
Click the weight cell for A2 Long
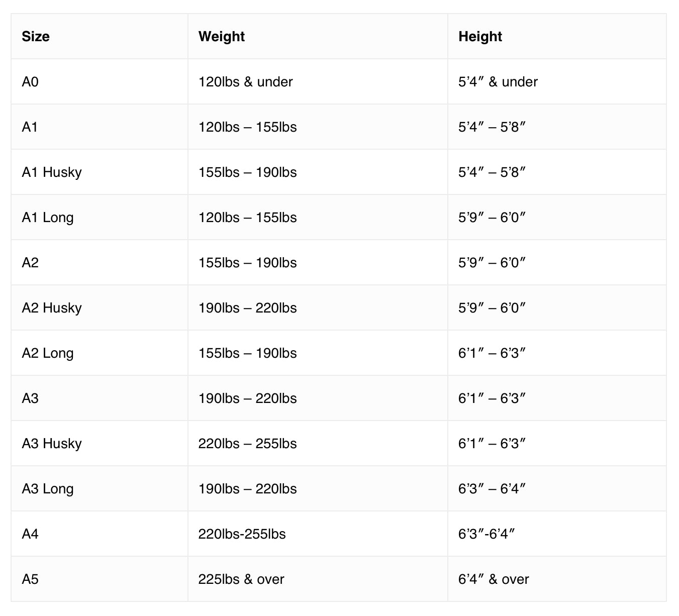pos(247,353)
